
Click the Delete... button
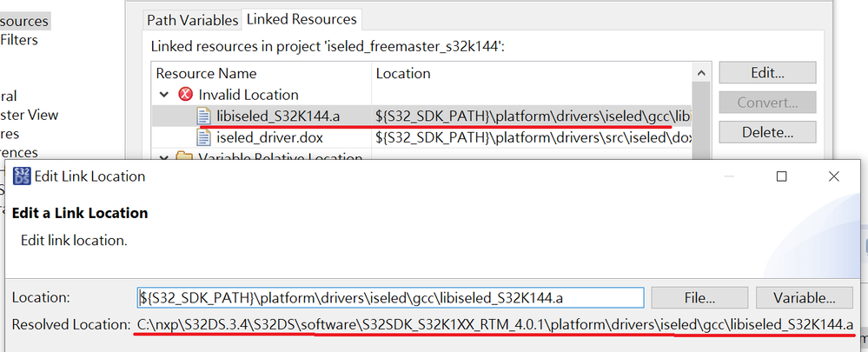767,132
